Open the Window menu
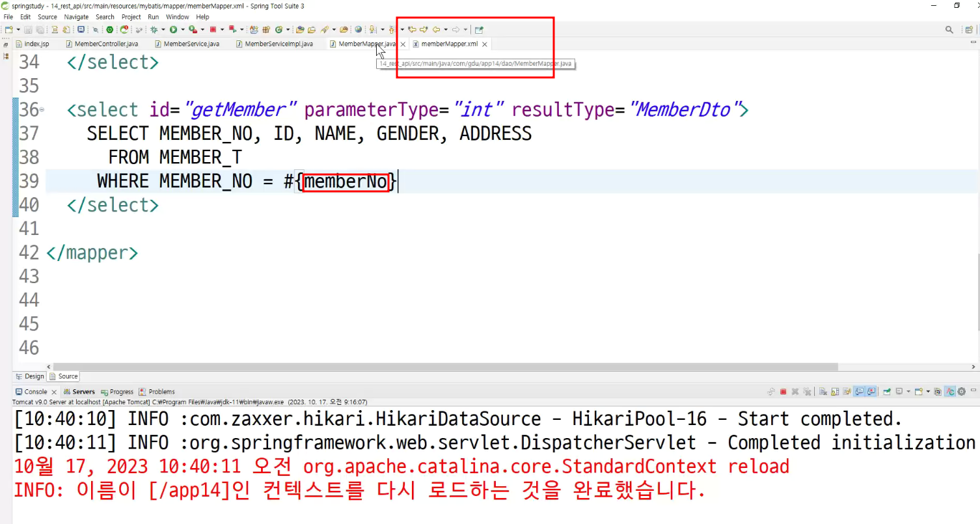The image size is (980, 524). click(178, 17)
